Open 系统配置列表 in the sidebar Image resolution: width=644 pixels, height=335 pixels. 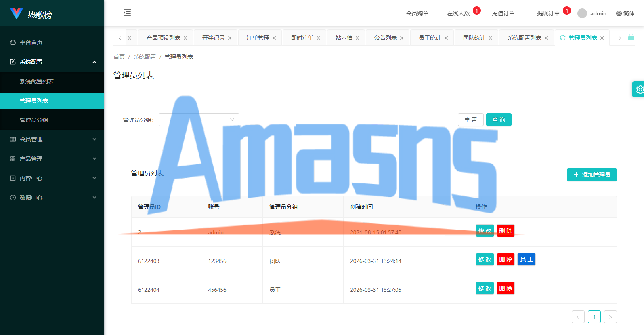[x=52, y=81]
